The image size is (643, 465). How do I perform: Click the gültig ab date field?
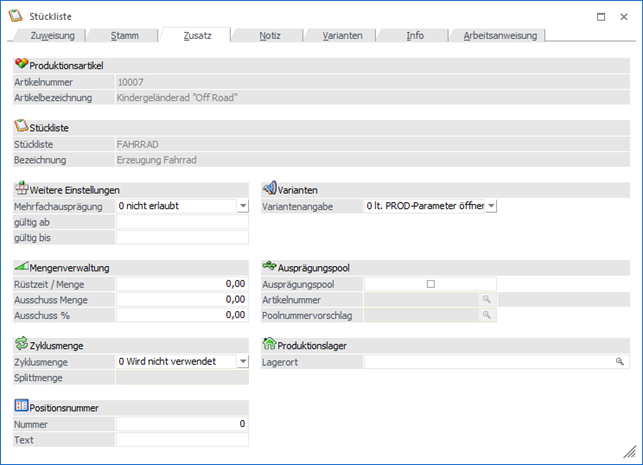(182, 222)
